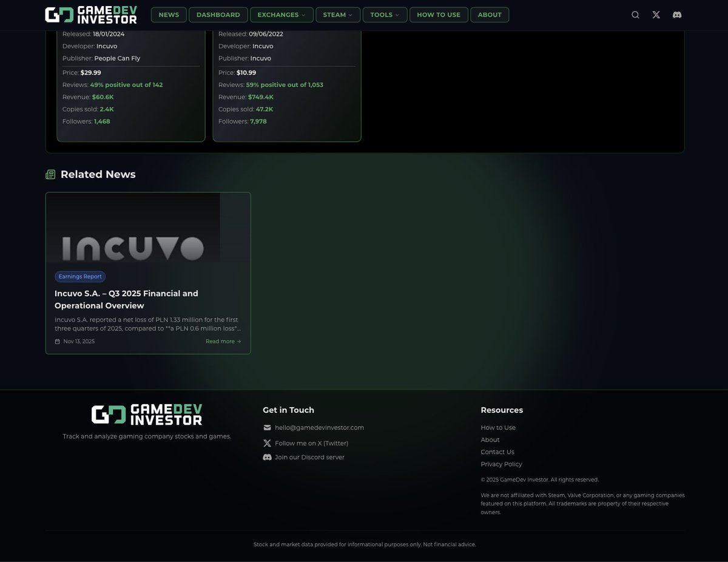Click the Related News newspaper icon
The width and height of the screenshot is (728, 562).
(x=50, y=174)
